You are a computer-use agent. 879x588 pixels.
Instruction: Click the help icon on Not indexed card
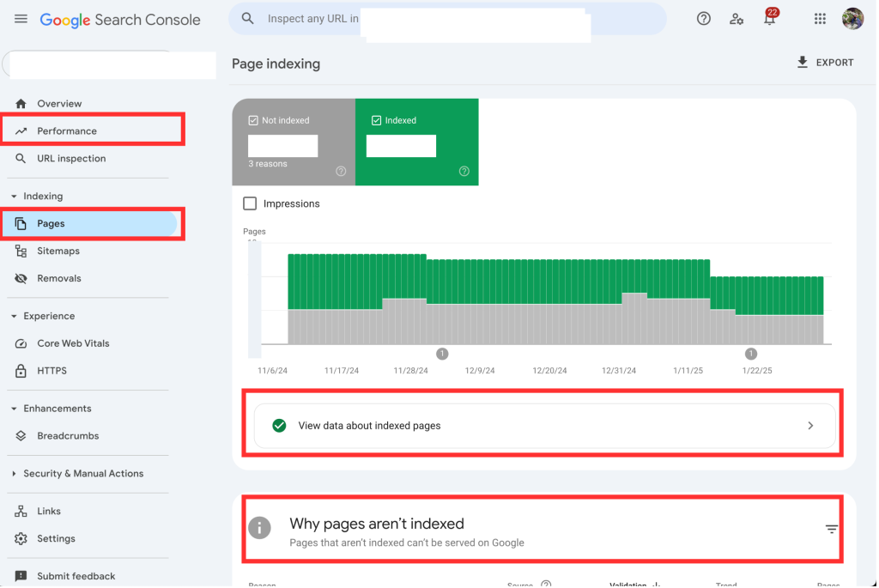pyautogui.click(x=341, y=171)
